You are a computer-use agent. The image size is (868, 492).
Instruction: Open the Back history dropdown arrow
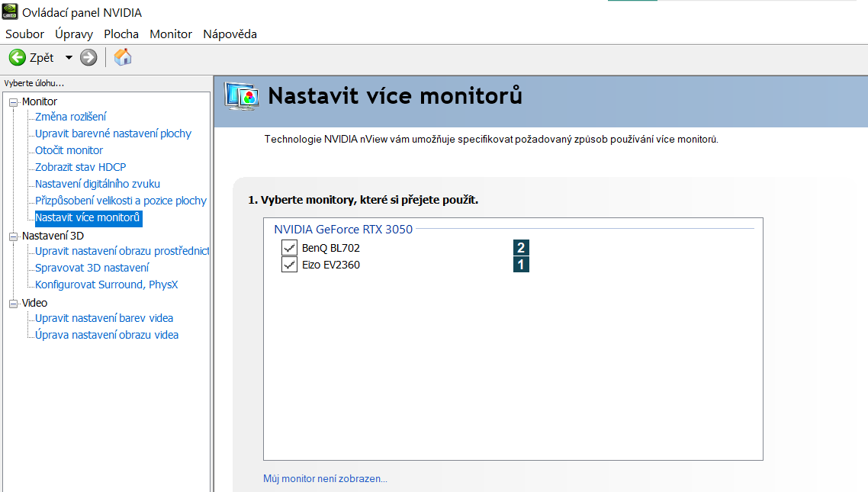point(69,57)
